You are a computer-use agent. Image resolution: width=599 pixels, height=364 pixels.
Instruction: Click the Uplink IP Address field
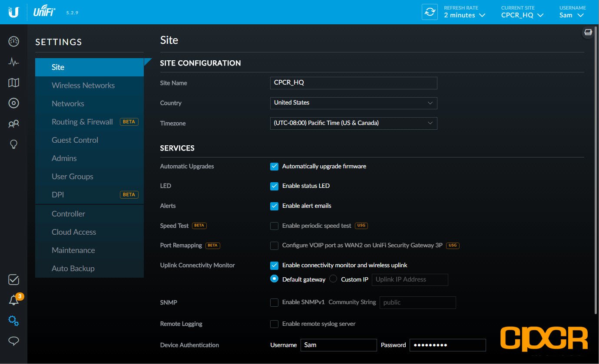point(410,279)
